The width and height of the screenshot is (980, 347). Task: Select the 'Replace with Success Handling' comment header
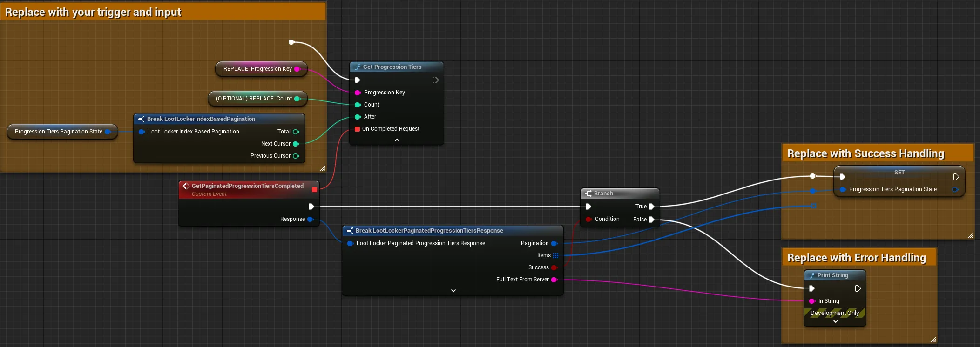tap(878, 153)
